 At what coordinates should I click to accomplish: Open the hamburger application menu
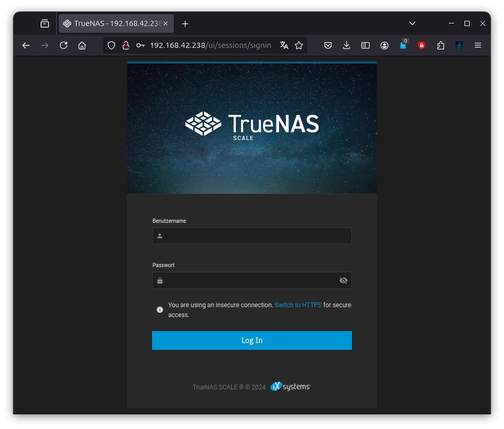pos(477,45)
